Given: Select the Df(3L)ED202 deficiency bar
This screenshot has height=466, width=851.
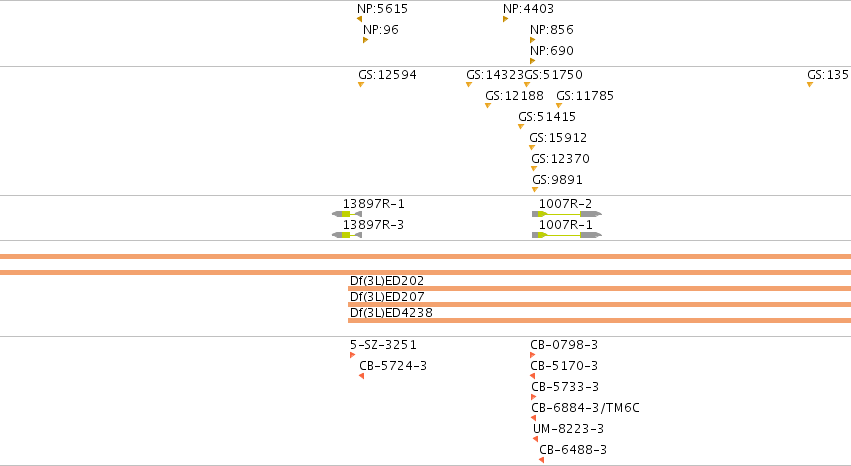Looking at the screenshot, I should (599, 289).
